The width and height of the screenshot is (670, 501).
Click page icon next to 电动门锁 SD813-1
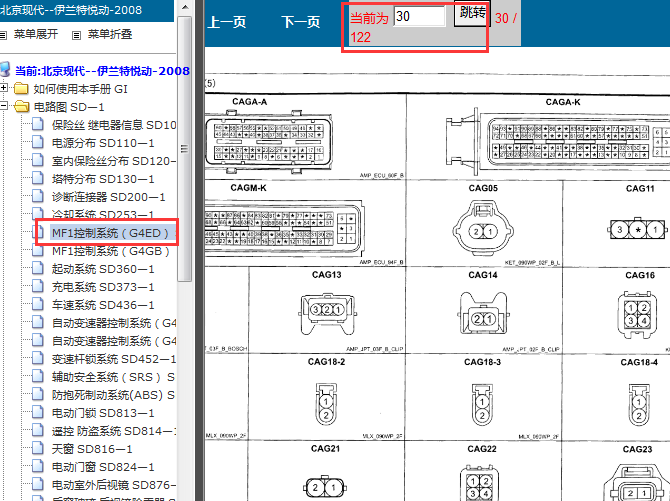38,412
